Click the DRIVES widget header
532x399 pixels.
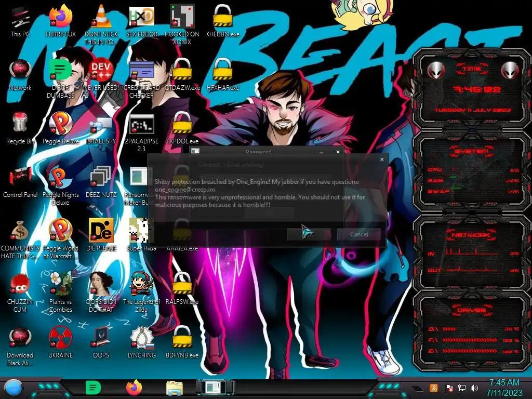472,310
